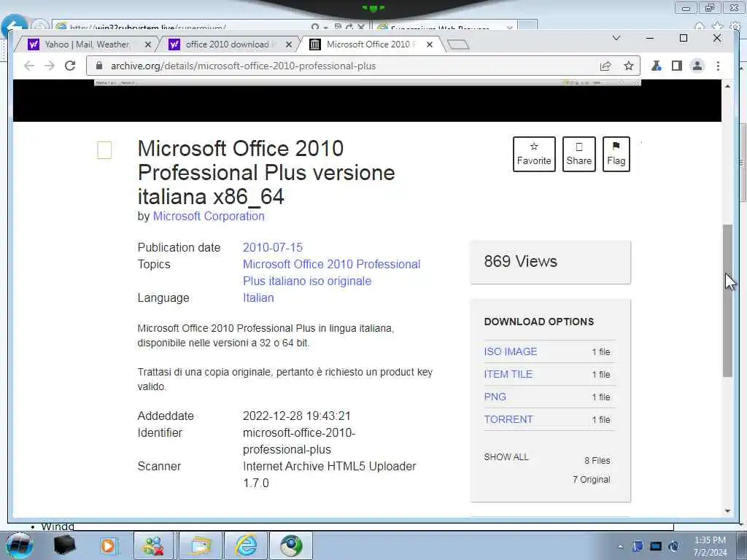Open the Windows Media Player taskbar icon
Image resolution: width=747 pixels, height=560 pixels.
click(x=108, y=545)
